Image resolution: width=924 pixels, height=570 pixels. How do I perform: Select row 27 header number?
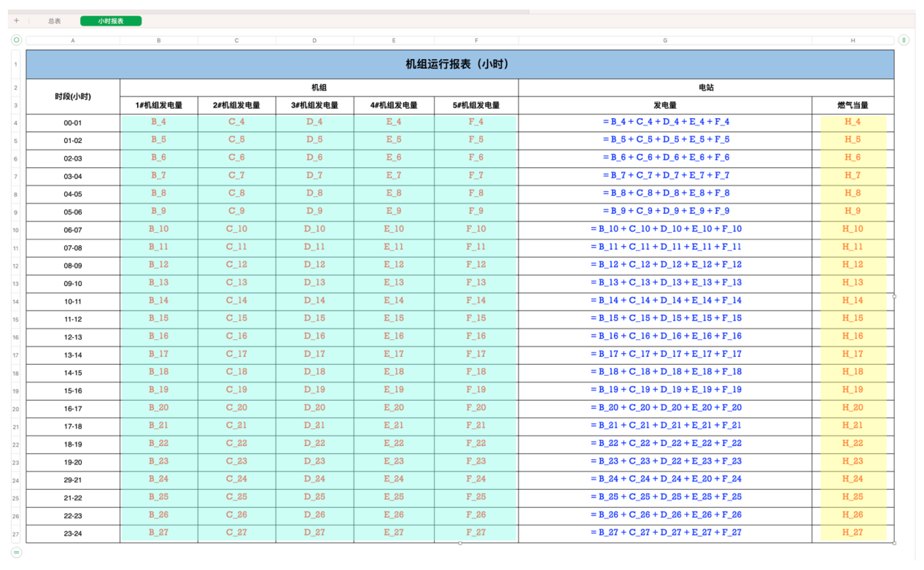click(x=16, y=534)
